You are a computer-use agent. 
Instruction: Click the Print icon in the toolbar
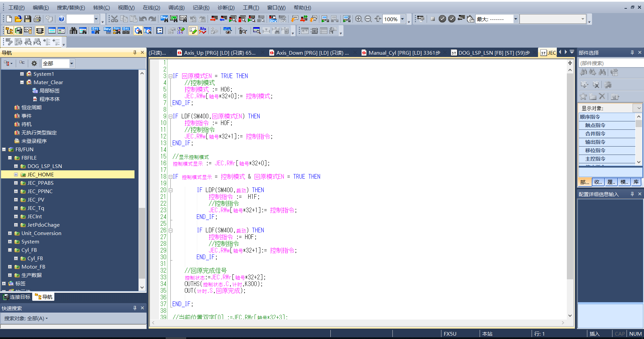pyautogui.click(x=37, y=19)
